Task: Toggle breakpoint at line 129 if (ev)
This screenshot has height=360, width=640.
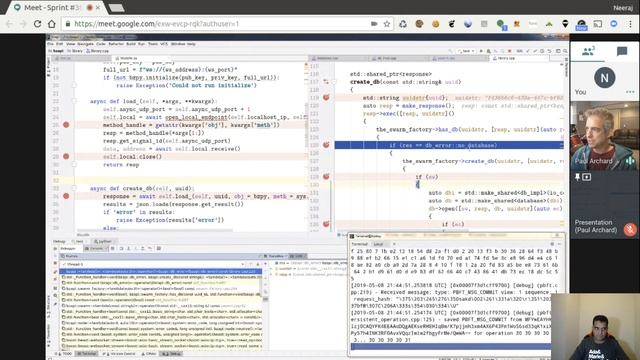Action: [326, 176]
